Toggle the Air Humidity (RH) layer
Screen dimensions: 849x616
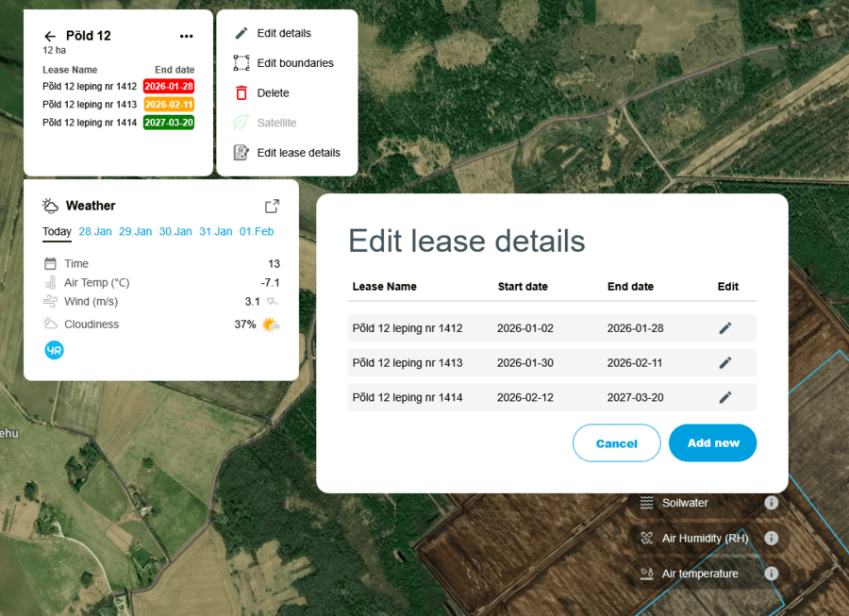coord(704,539)
